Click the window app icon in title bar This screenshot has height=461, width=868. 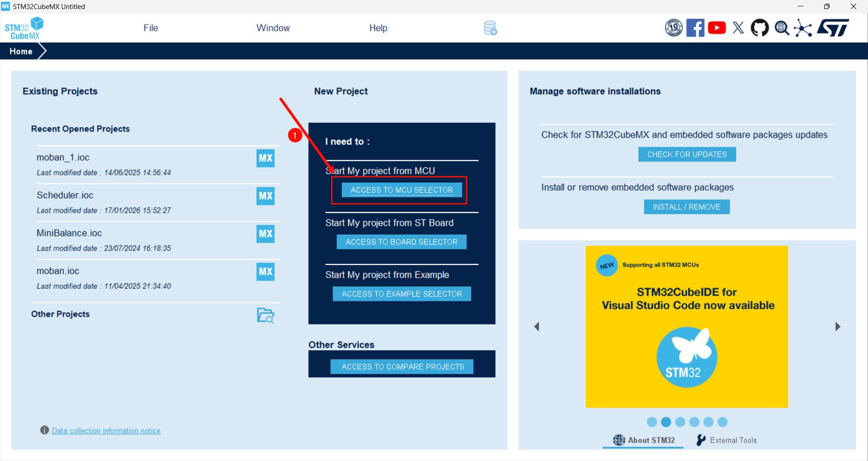(5, 6)
